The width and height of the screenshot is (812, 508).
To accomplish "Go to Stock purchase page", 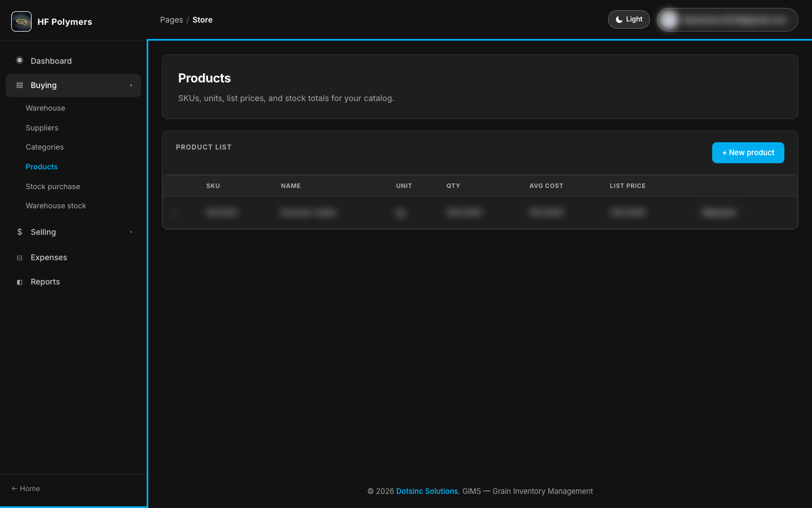I will [x=52, y=186].
